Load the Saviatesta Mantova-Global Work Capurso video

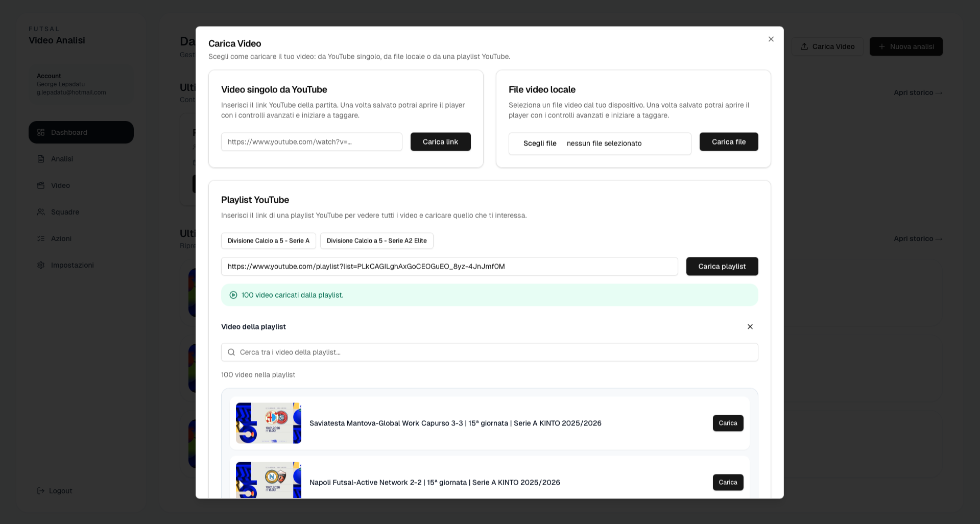pyautogui.click(x=728, y=423)
